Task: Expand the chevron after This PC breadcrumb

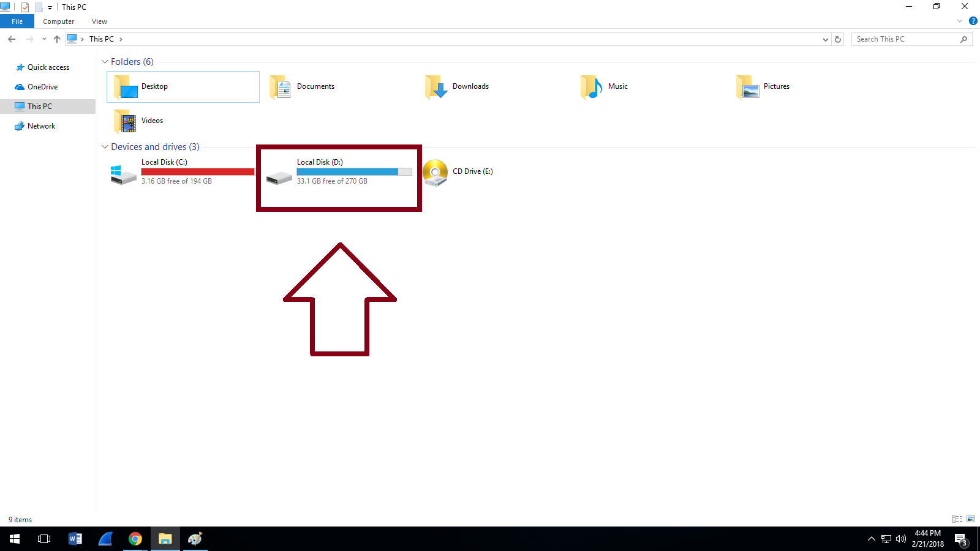Action: click(x=121, y=39)
